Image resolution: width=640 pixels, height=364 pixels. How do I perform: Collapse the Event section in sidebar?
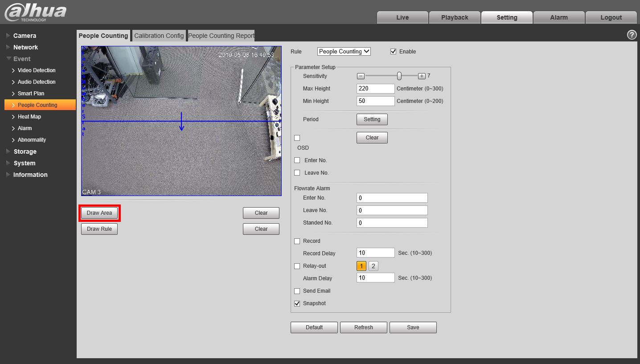(x=22, y=59)
